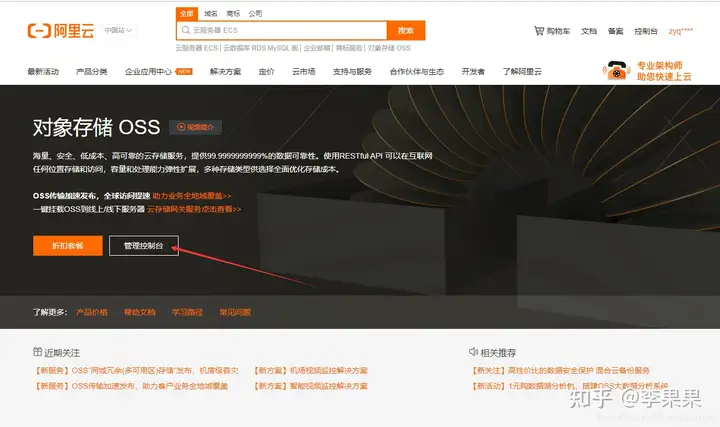Open the 产品价格 link
This screenshot has width=720, height=427.
coord(91,312)
